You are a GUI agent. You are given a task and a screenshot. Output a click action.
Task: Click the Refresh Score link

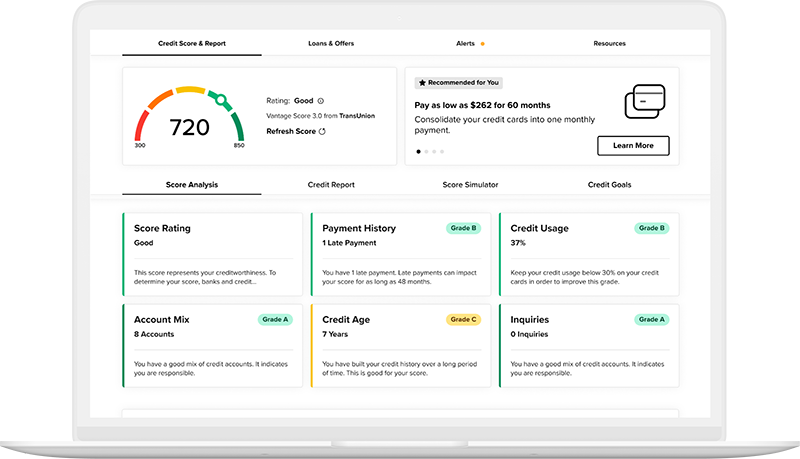pos(290,131)
